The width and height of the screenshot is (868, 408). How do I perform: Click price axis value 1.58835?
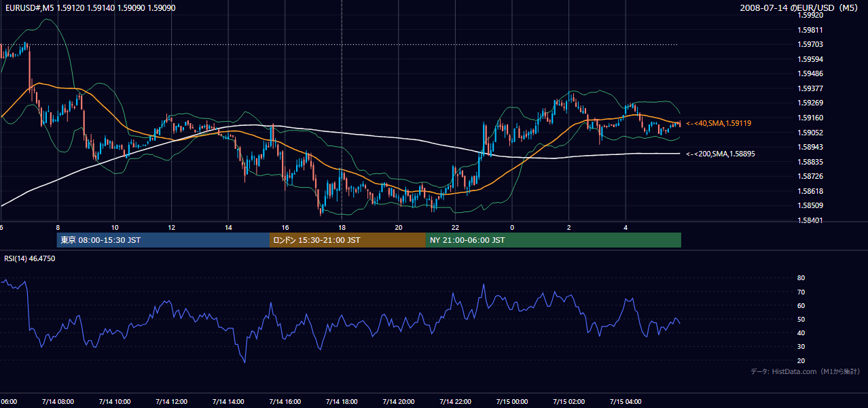tap(810, 162)
